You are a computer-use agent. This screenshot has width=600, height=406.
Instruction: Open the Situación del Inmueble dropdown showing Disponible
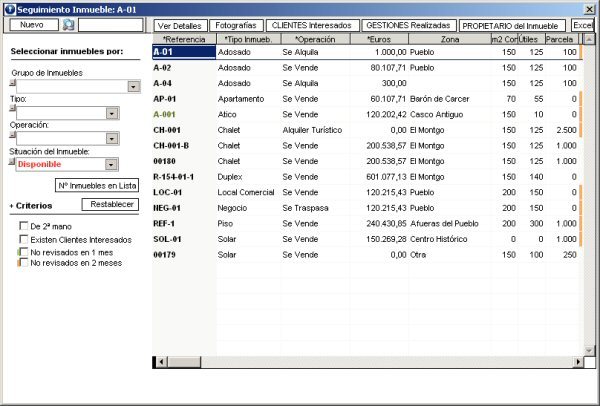(x=112, y=165)
